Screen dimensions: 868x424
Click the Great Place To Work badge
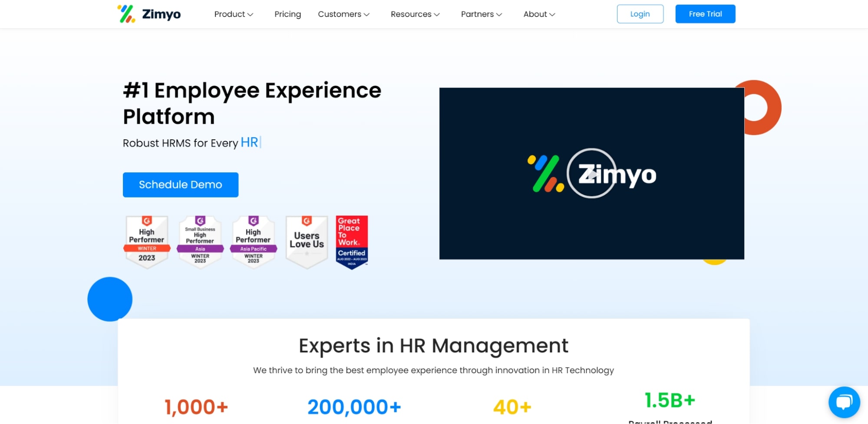[352, 242]
